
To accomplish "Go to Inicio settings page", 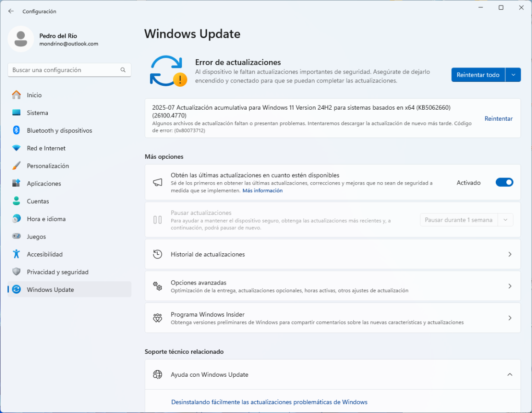I will click(x=69, y=95).
